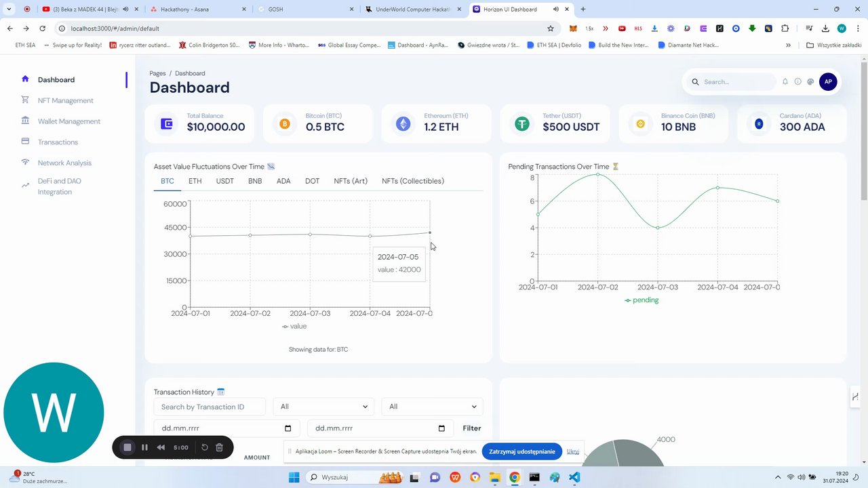Click the value legend under BTC chart
This screenshot has width=868, height=488.
[x=294, y=327]
